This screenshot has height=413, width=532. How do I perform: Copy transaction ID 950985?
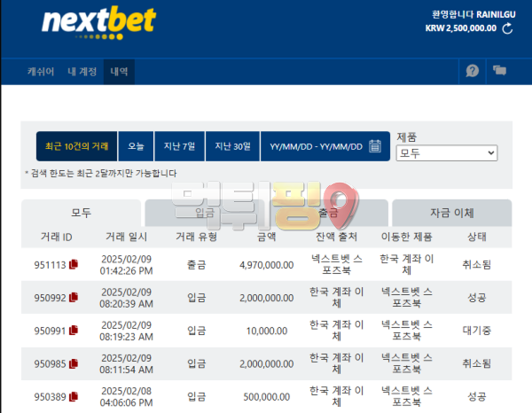click(x=74, y=363)
